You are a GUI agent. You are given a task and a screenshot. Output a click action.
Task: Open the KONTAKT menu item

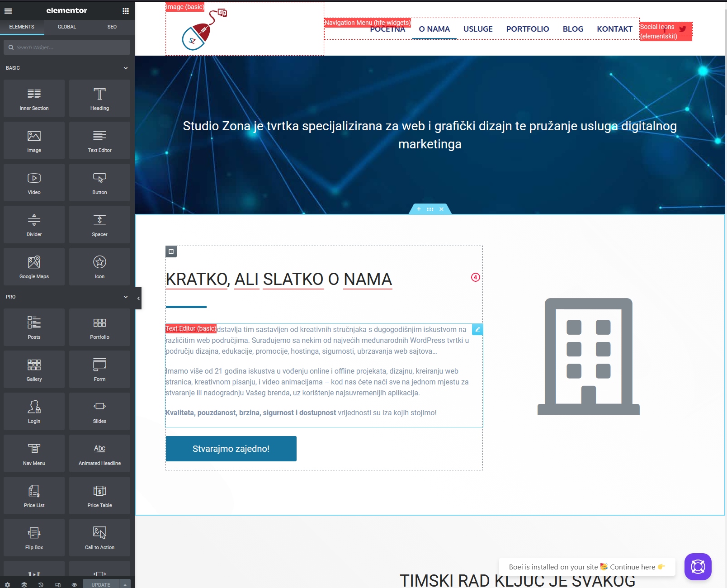[x=614, y=29]
